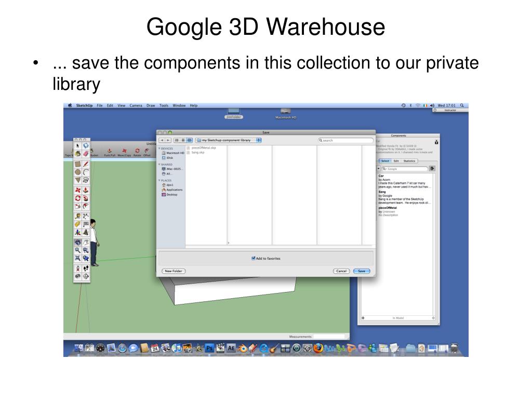Screen dimensions: 532x399
Task: Select the Text label tool
Action: click(86, 224)
